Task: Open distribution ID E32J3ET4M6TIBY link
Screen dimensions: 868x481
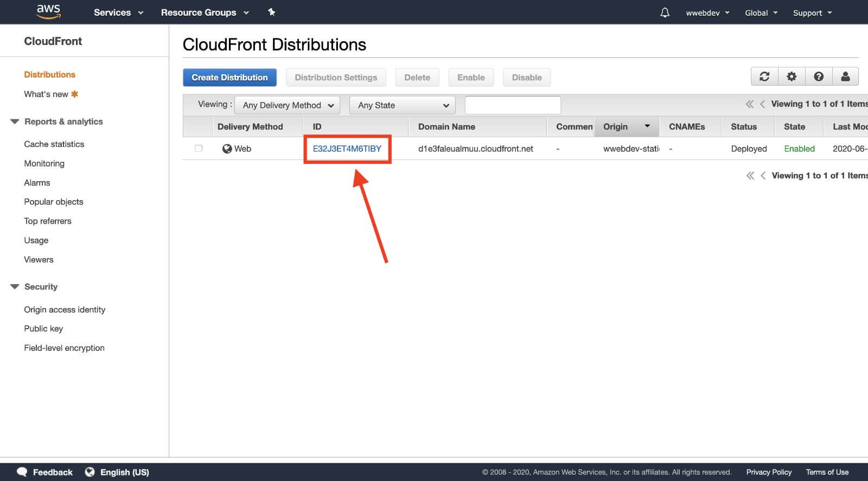Action: point(347,149)
